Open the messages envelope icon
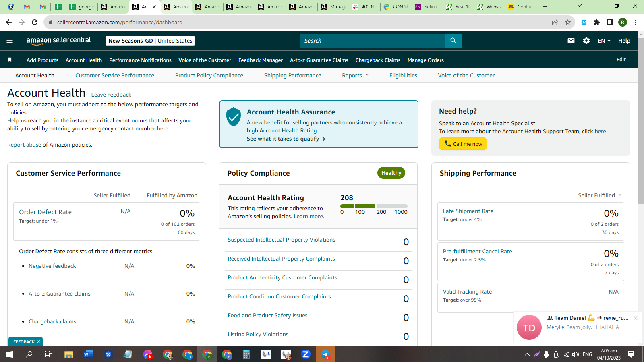 coord(571,41)
